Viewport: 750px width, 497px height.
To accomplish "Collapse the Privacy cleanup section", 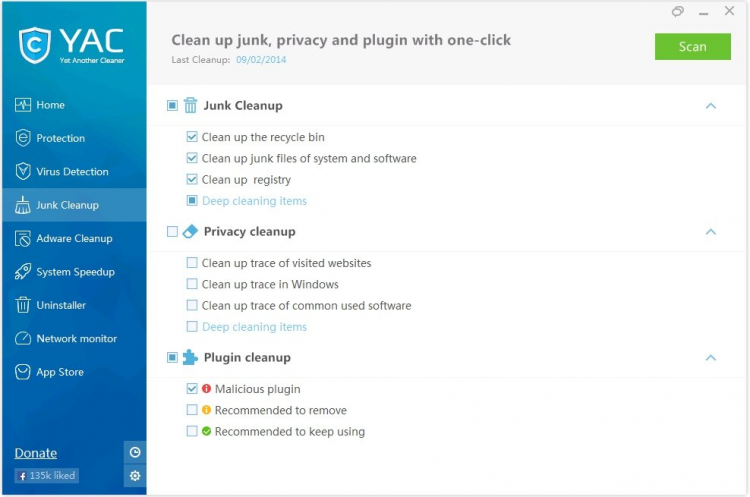I will click(x=711, y=231).
